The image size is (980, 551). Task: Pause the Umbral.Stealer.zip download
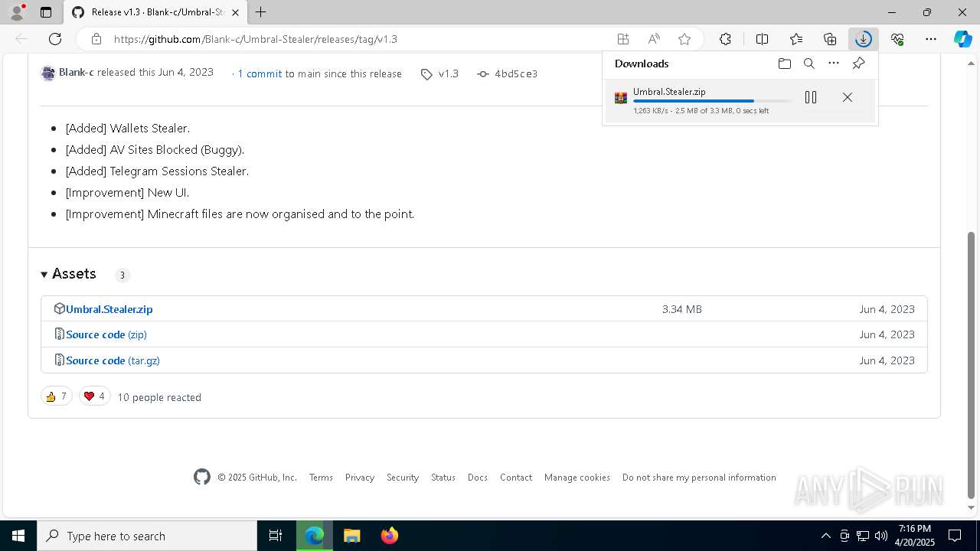pos(811,97)
